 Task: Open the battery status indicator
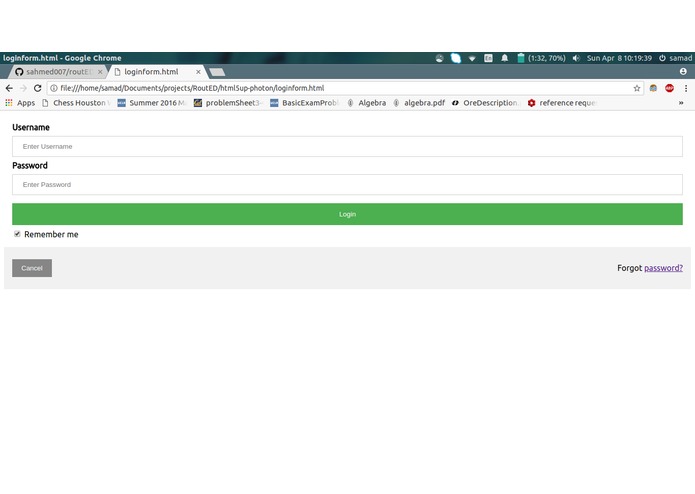[x=541, y=58]
